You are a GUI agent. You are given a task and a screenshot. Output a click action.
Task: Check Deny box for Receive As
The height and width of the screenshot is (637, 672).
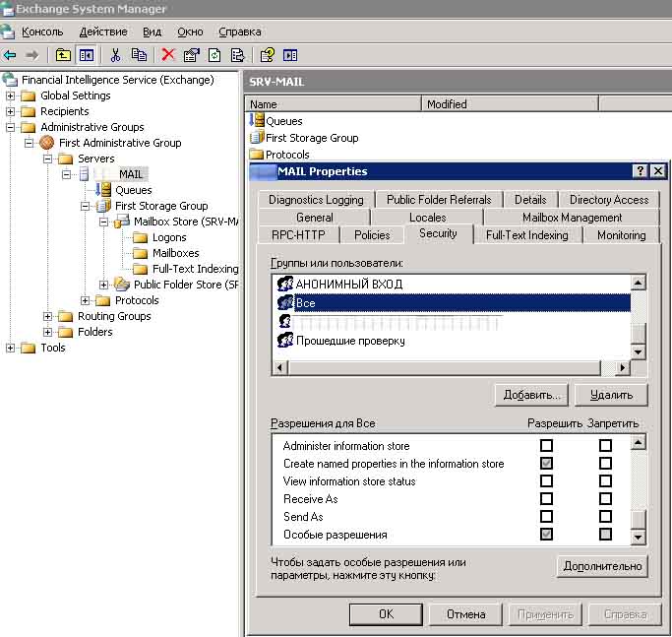tap(605, 499)
